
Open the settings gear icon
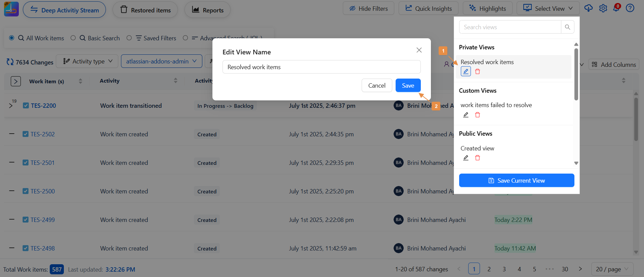603,8
